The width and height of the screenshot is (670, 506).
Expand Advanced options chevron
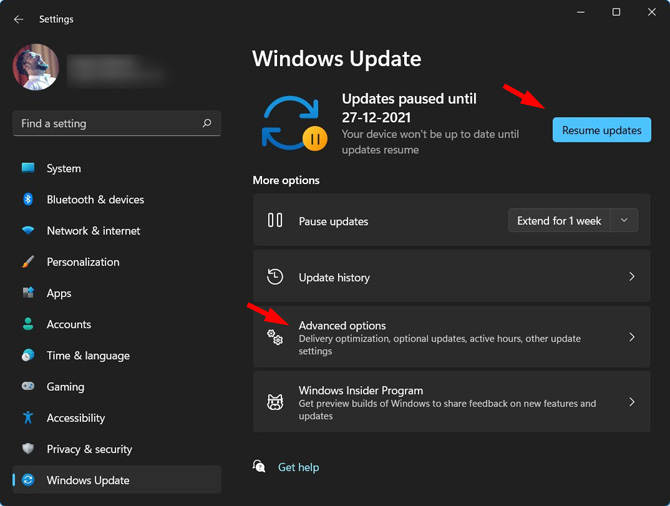pos(632,337)
